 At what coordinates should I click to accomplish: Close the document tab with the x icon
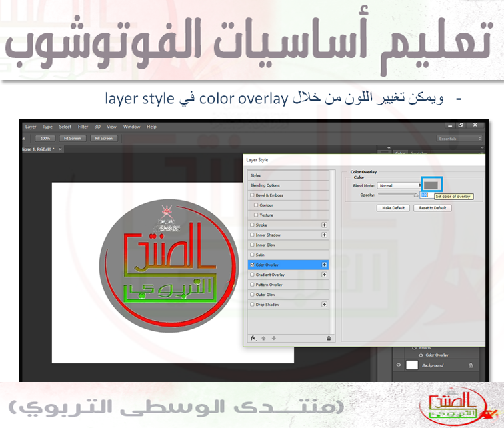(x=60, y=149)
